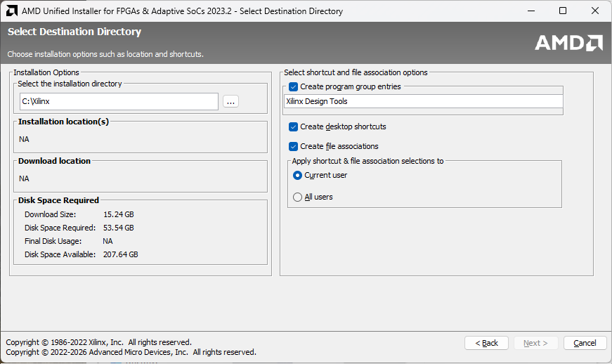Minimize the installer window
612x364 pixels.
click(530, 11)
